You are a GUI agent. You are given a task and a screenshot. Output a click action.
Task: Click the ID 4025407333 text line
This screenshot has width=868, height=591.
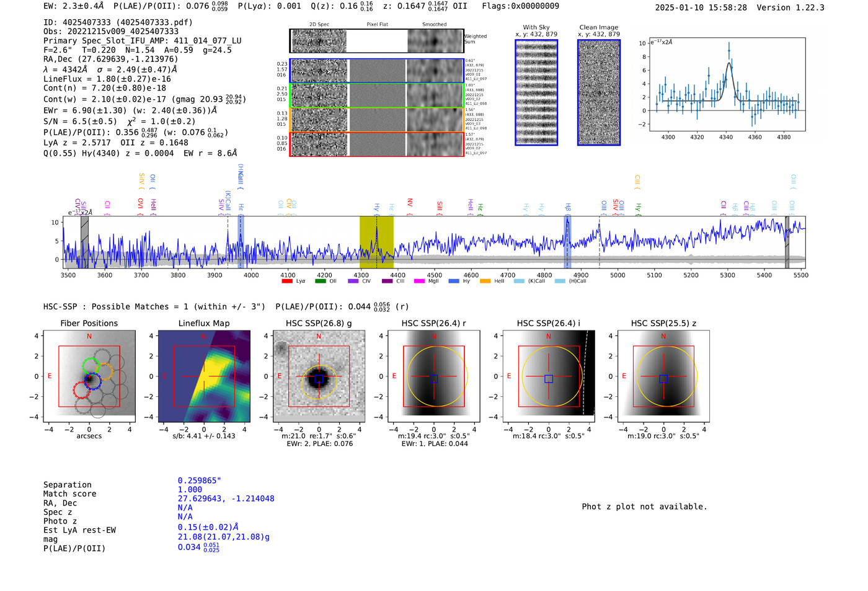[x=118, y=22]
